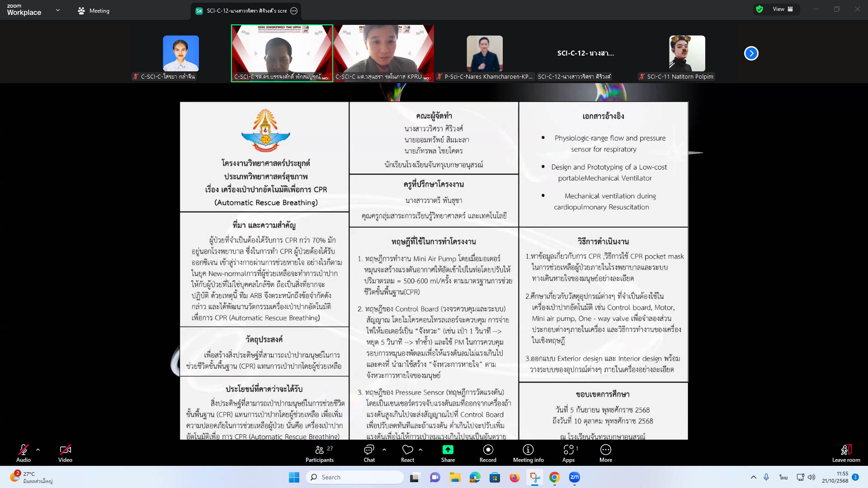Viewport: 868px width, 488px height.
Task: Open the Apps panel
Action: coord(568,453)
